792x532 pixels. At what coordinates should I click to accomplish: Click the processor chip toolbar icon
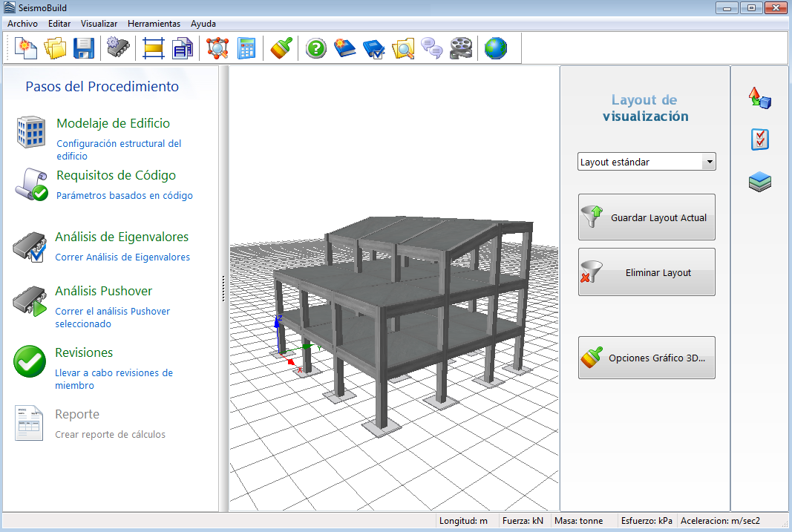(118, 49)
